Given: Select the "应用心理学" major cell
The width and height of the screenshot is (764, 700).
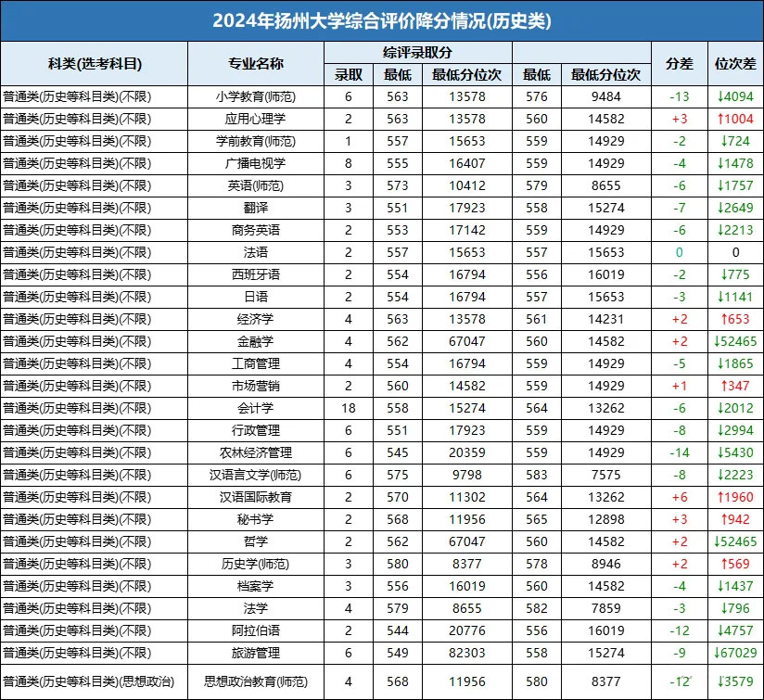Looking at the screenshot, I should [256, 119].
